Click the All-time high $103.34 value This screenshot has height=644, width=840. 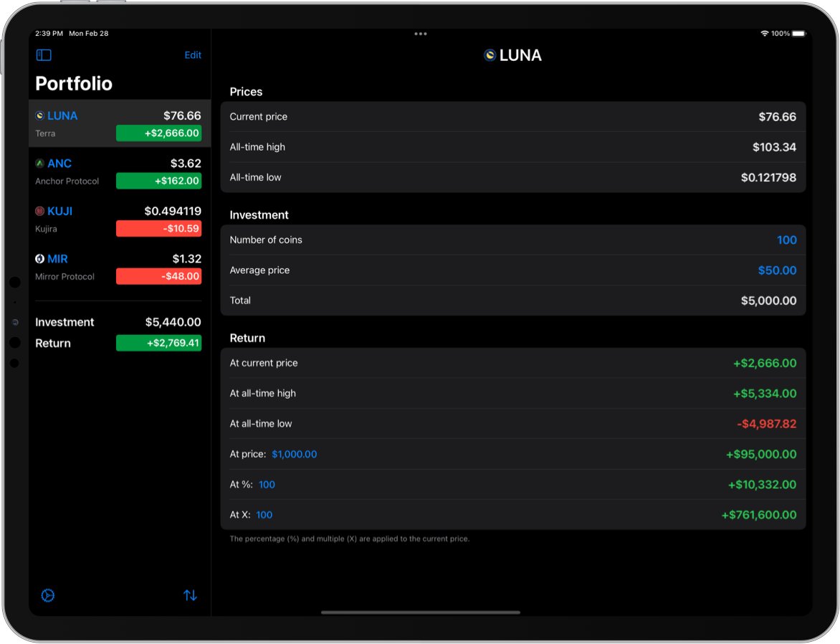pos(774,147)
